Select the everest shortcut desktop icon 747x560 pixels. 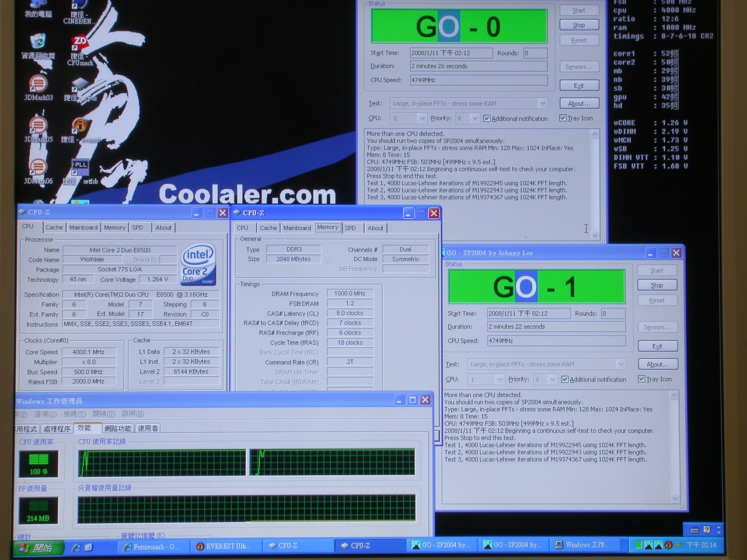pyautogui.click(x=81, y=131)
